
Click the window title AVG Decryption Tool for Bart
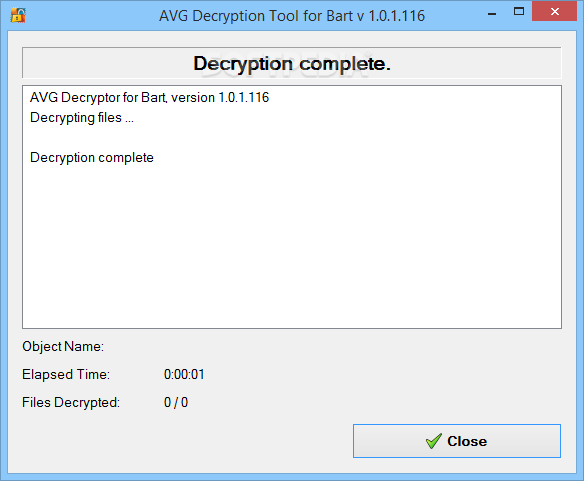tap(292, 16)
